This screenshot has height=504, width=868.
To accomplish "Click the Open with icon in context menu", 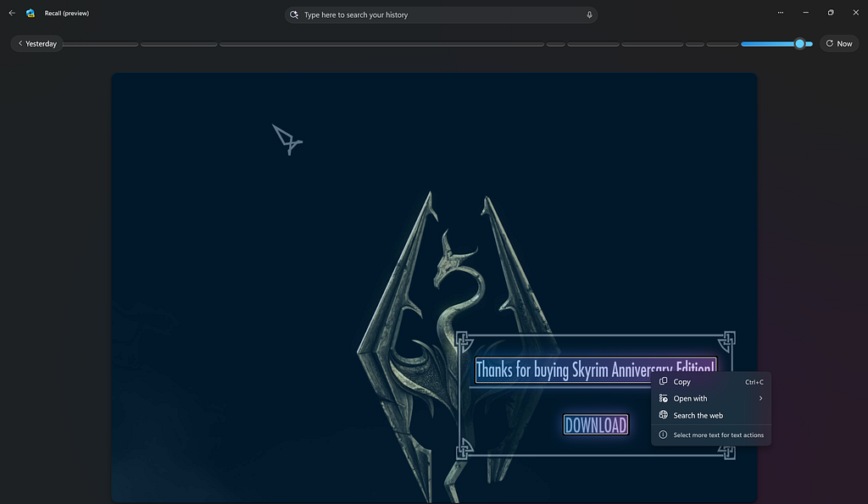I will click(663, 398).
